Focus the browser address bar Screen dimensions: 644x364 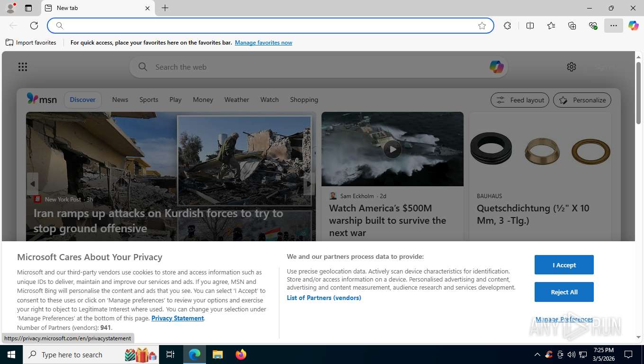270,26
